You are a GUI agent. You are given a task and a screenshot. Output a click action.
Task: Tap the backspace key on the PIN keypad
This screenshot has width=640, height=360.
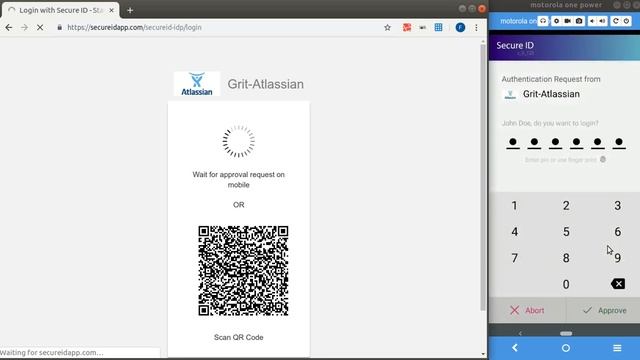click(618, 284)
